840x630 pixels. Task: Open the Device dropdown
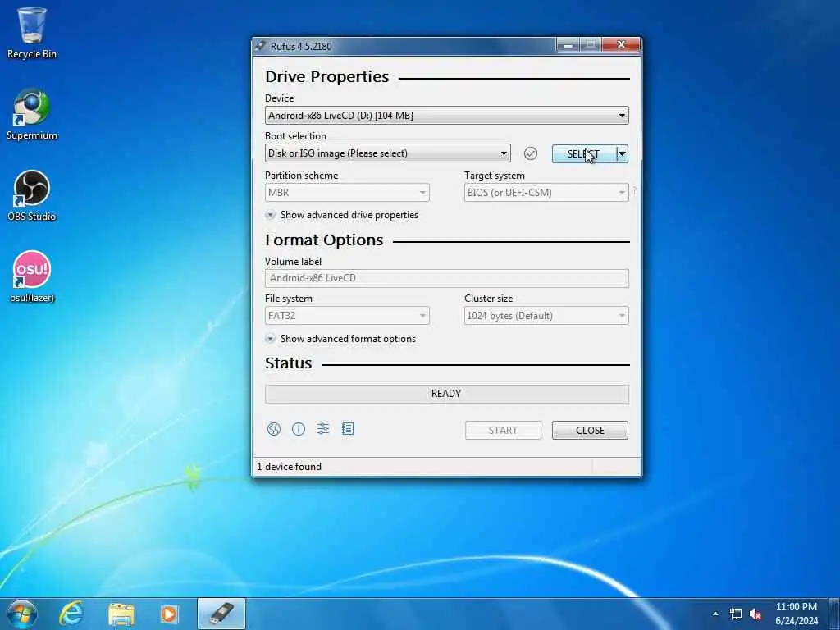pos(447,116)
